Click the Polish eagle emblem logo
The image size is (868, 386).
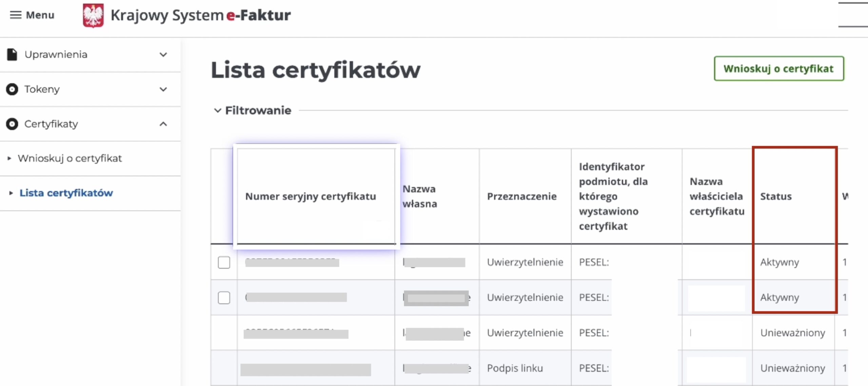pos(93,16)
